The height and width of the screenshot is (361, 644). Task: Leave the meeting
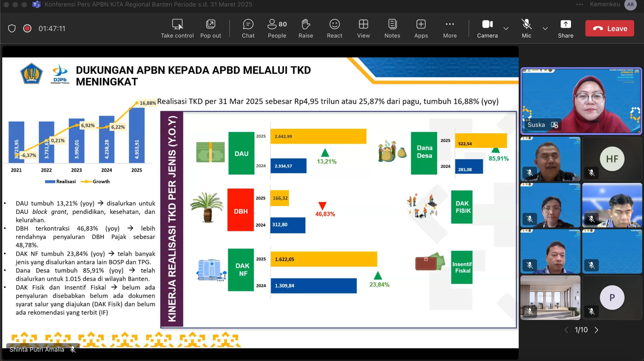(609, 28)
